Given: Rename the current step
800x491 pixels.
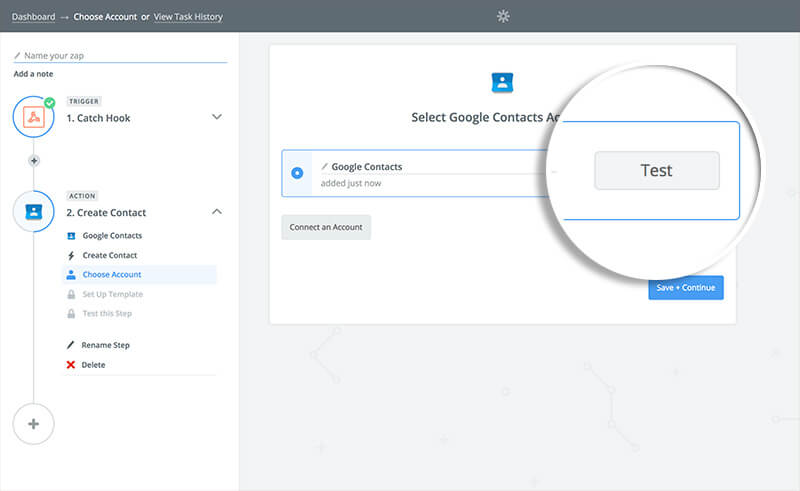Looking at the screenshot, I should pos(106,345).
